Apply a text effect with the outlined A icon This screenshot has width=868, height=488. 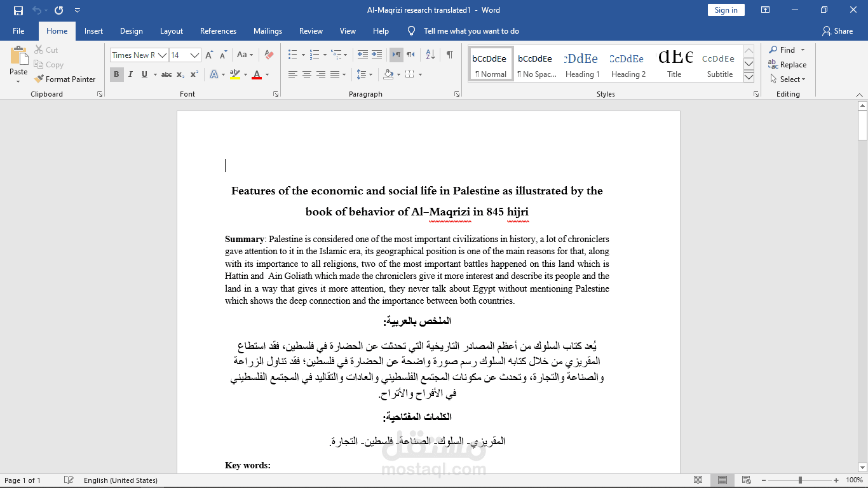coord(214,74)
